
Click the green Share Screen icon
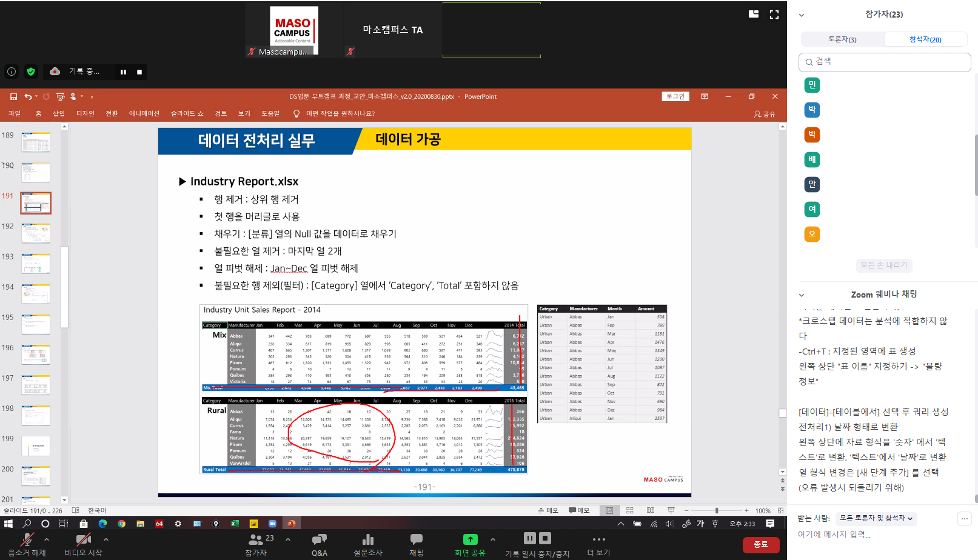click(470, 539)
